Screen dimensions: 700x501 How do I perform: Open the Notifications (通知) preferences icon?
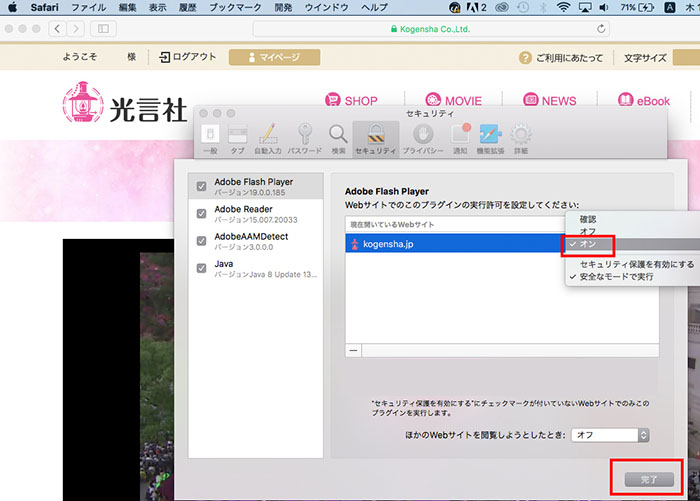coord(460,139)
